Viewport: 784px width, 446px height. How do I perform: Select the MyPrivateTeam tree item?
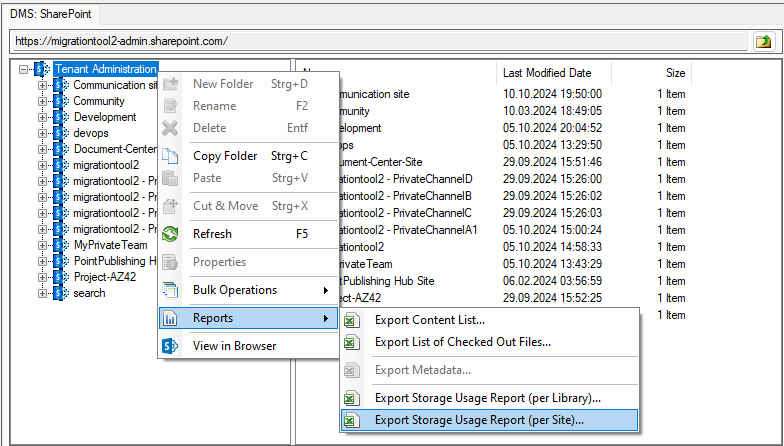point(110,245)
